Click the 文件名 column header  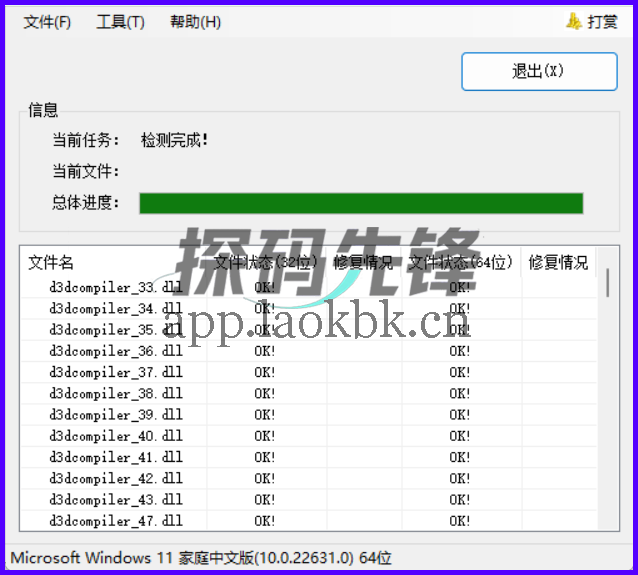51,262
